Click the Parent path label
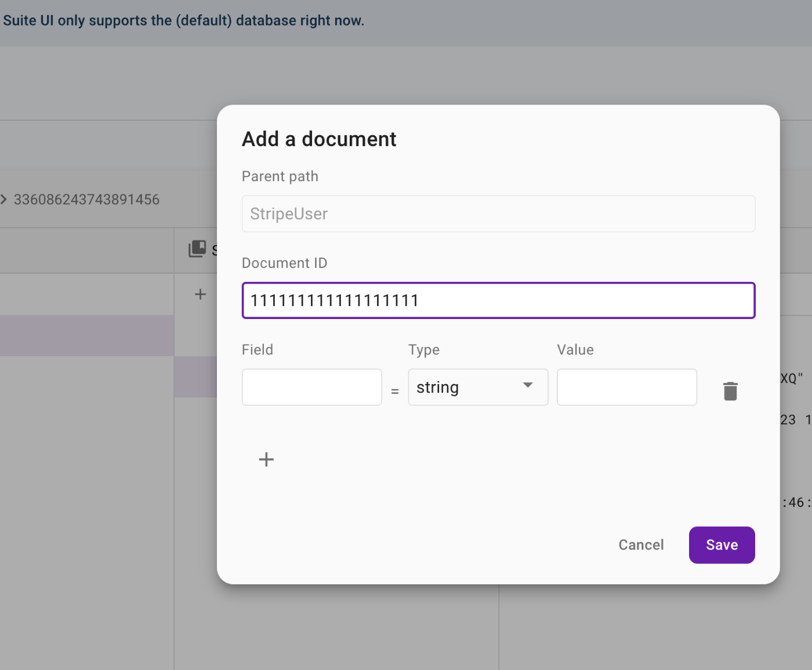812x670 pixels. coord(280,176)
